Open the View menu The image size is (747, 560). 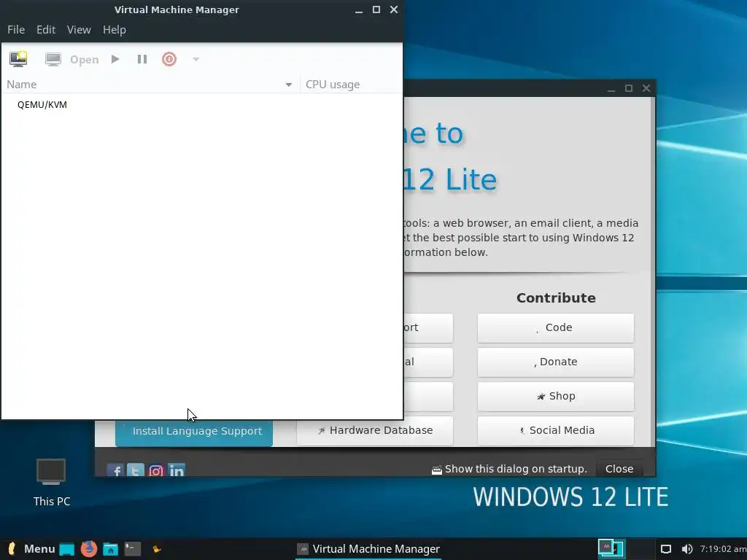tap(79, 29)
